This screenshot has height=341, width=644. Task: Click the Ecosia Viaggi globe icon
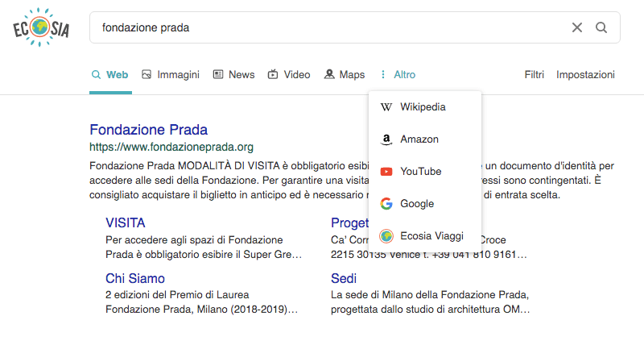(x=386, y=236)
